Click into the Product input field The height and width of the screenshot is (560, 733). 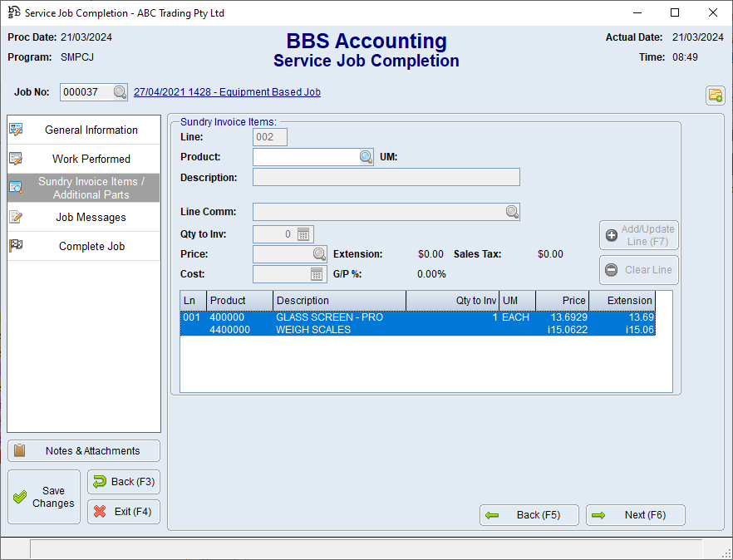pyautogui.click(x=306, y=157)
